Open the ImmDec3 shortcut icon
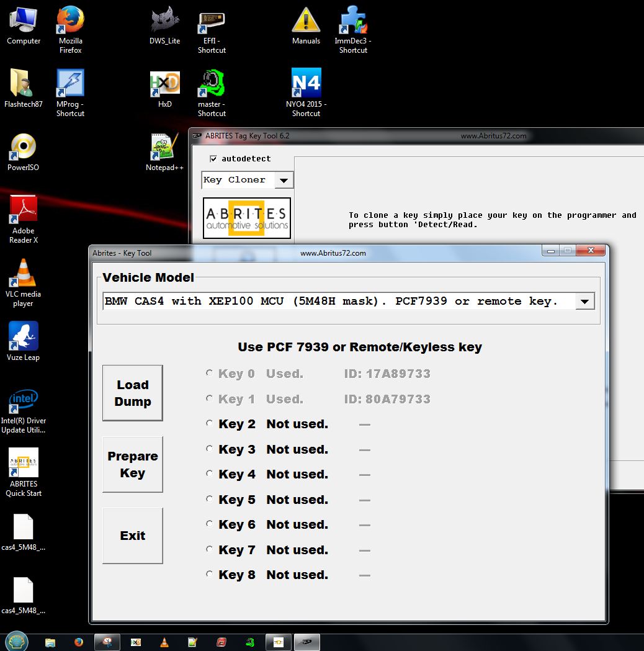 (353, 21)
